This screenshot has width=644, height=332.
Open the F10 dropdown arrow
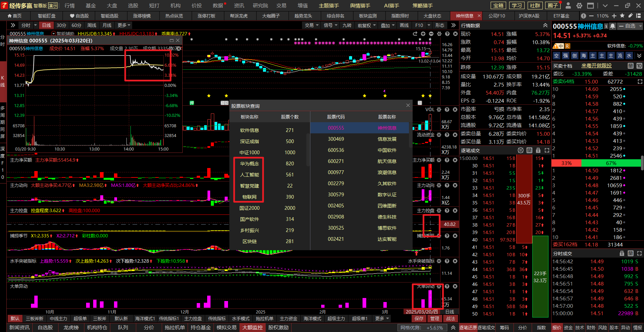click(x=429, y=25)
